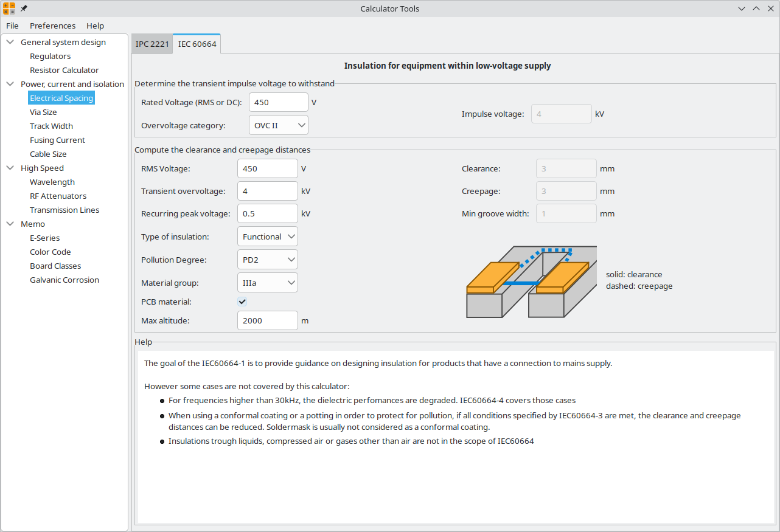
Task: Open the Resistor Calculator panel
Action: [64, 70]
